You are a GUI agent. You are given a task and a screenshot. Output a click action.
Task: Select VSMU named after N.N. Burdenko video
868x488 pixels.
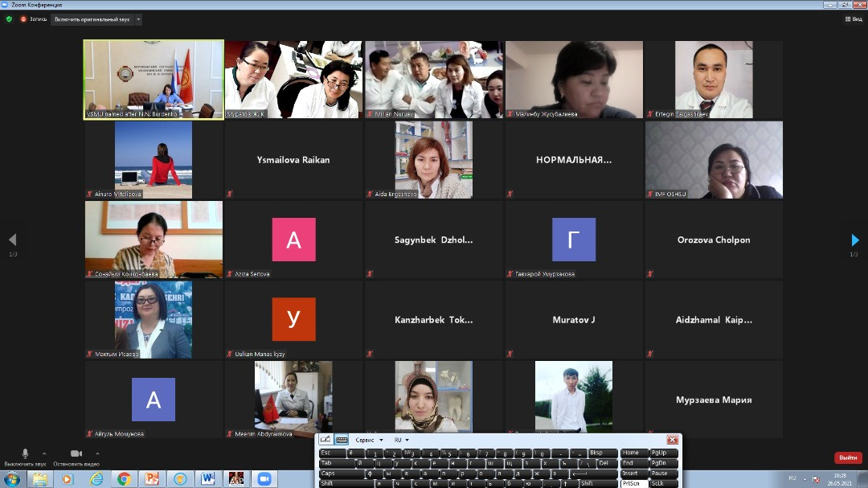pyautogui.click(x=154, y=80)
